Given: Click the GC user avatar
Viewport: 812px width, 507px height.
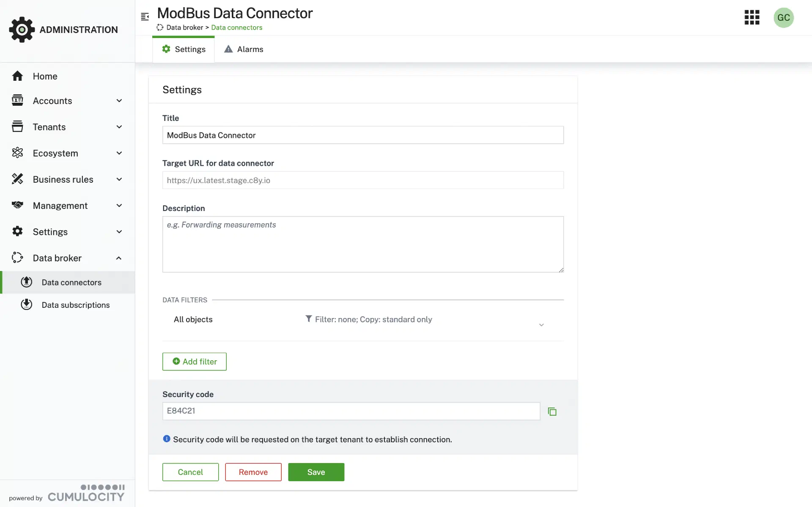Looking at the screenshot, I should click(x=783, y=17).
